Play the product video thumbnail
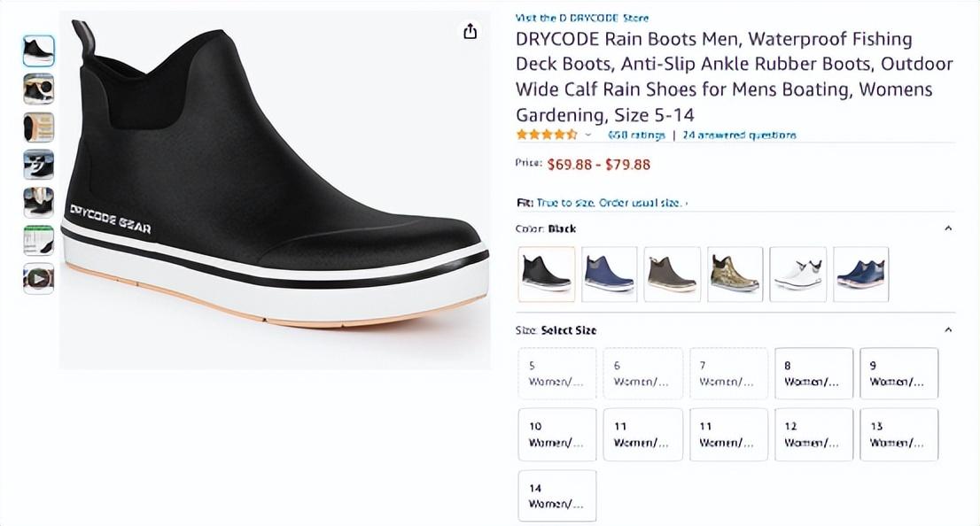Screen dimensions: 980x526 point(38,278)
